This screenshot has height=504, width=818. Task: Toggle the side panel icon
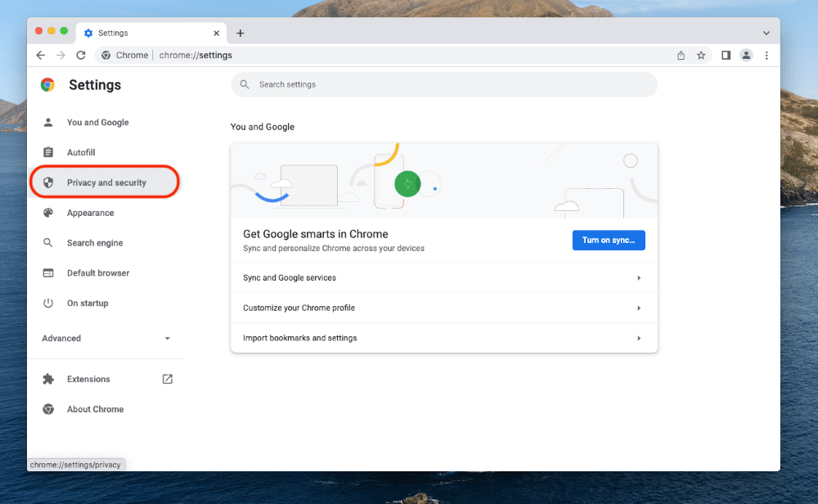726,56
